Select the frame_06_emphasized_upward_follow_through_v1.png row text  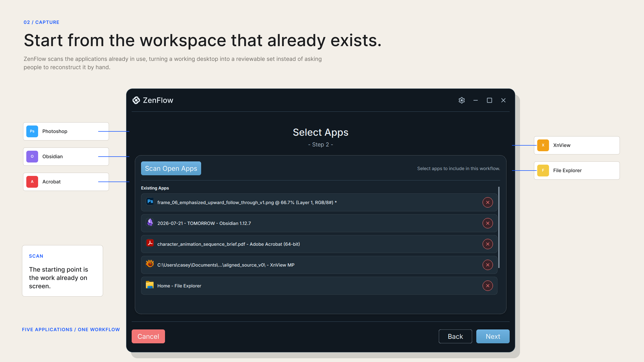click(x=247, y=202)
